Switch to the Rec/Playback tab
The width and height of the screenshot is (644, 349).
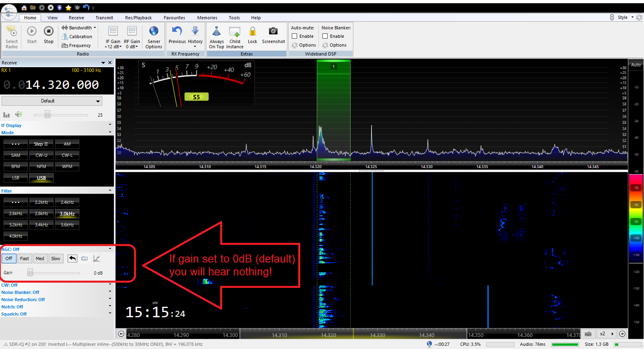tap(138, 18)
